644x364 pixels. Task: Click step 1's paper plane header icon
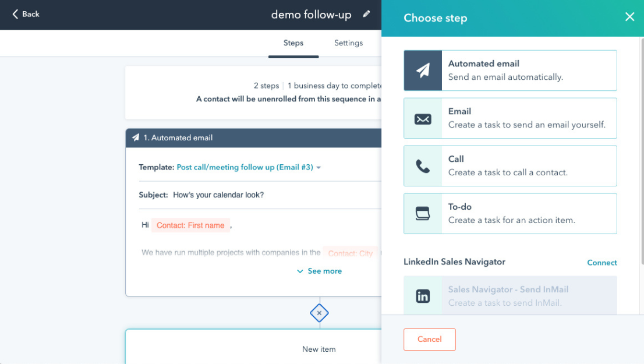tap(136, 137)
